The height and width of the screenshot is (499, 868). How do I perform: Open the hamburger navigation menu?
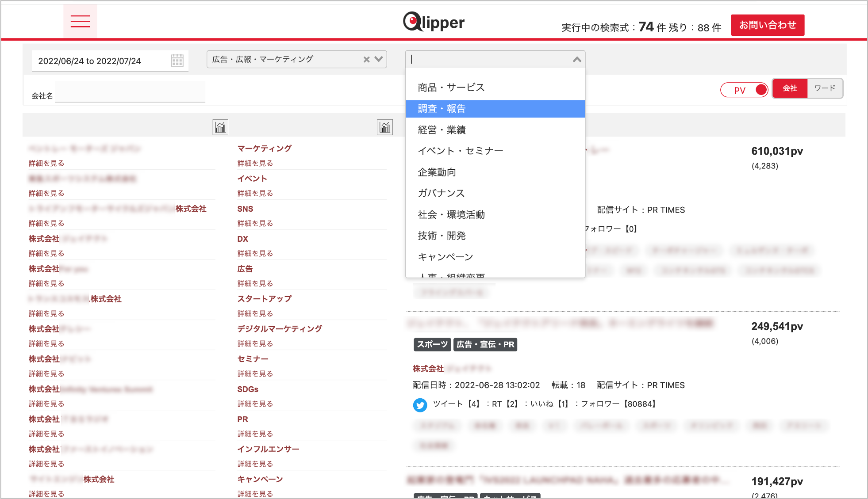pyautogui.click(x=80, y=21)
